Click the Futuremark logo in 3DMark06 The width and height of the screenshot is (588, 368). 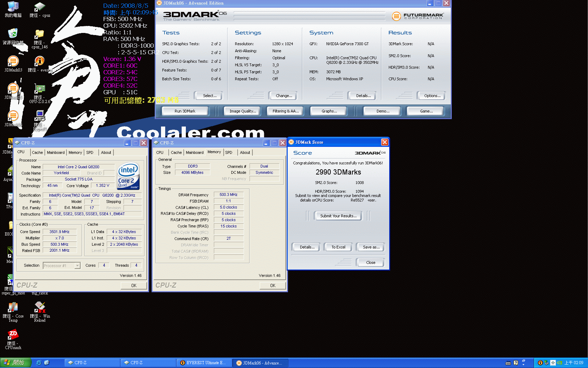(418, 16)
